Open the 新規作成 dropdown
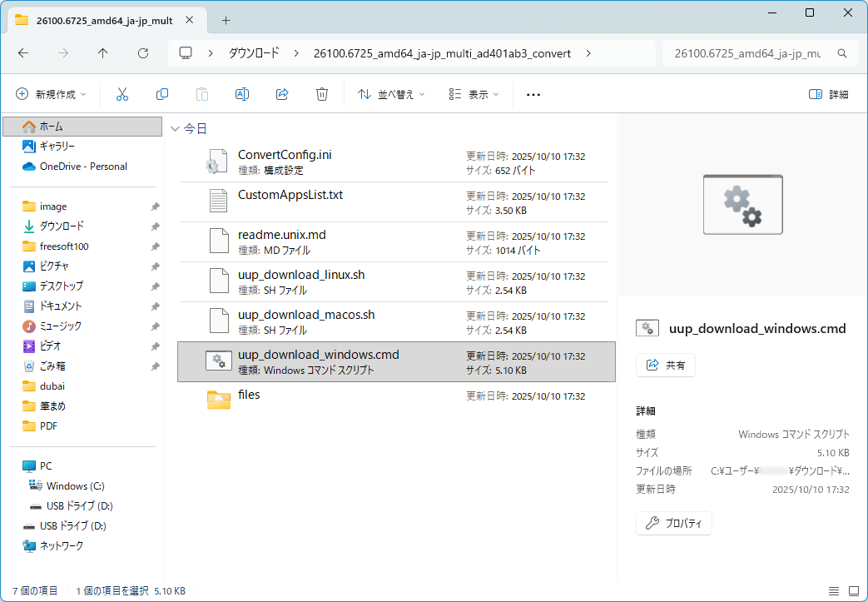This screenshot has height=602, width=868. pos(51,94)
